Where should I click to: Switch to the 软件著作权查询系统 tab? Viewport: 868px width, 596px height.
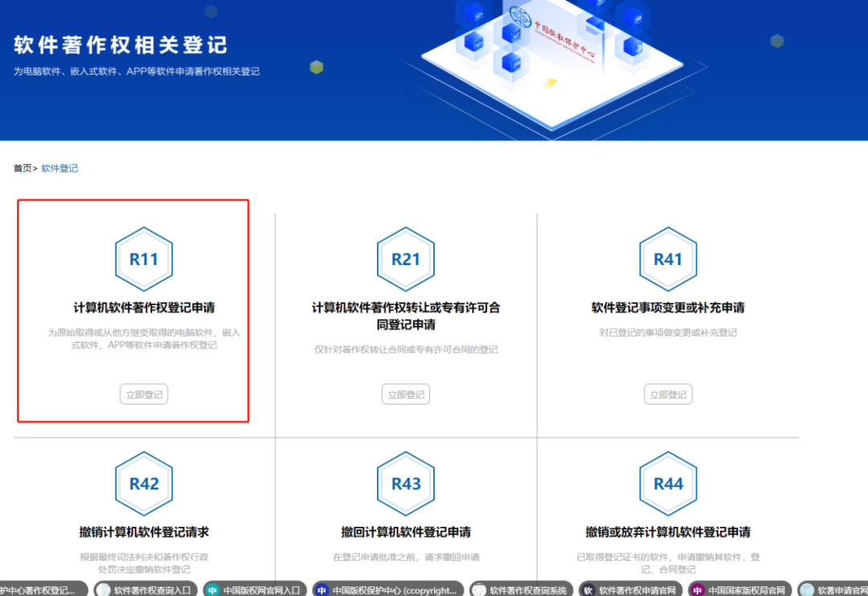[x=523, y=589]
